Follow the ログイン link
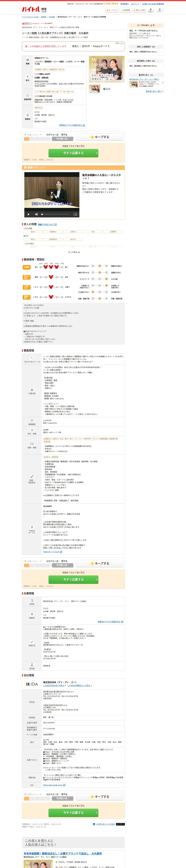186x868 pixels. click(135, 4)
